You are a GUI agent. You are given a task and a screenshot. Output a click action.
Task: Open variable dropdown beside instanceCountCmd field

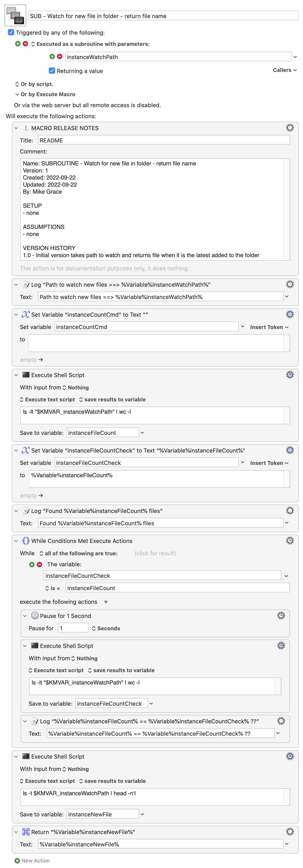tap(242, 327)
